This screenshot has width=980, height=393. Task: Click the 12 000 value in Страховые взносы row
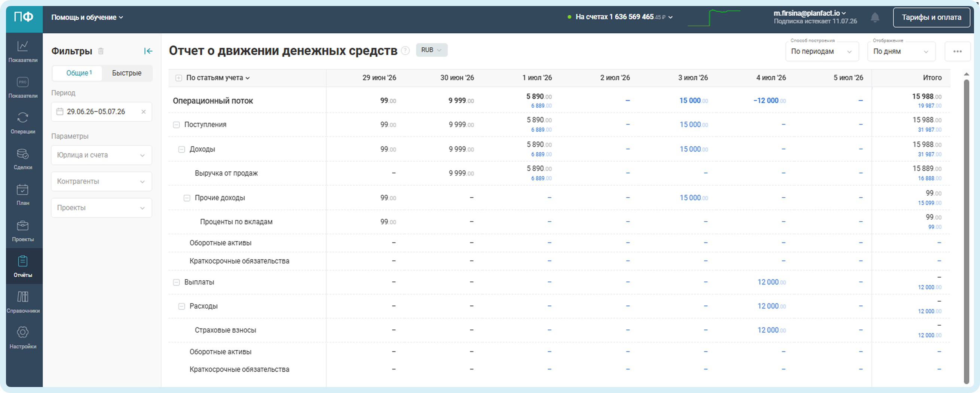click(771, 330)
